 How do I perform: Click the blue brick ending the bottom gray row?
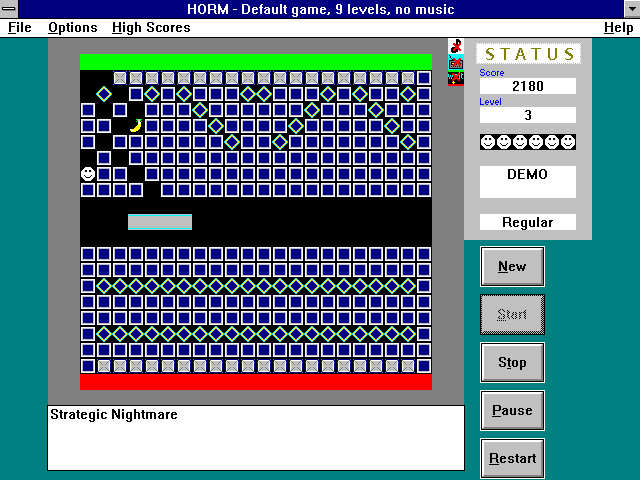tap(424, 366)
